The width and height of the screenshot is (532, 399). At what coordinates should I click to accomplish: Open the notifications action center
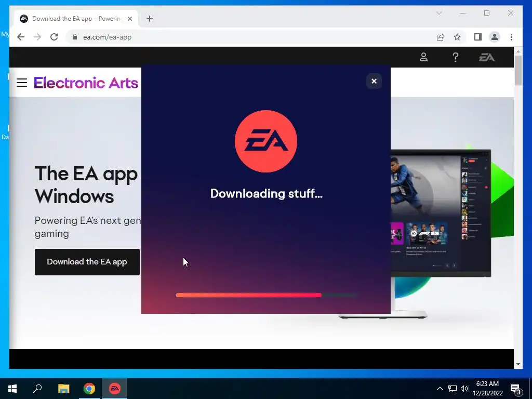point(516,389)
